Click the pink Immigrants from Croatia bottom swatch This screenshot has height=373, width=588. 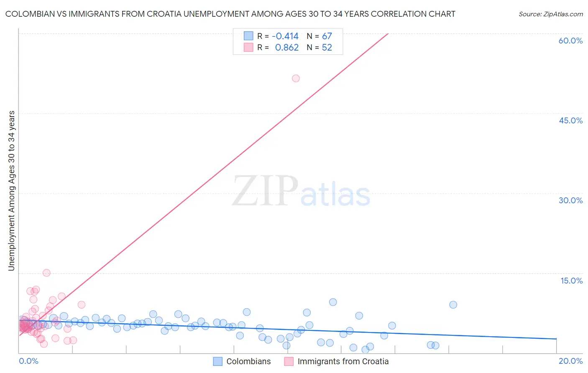[x=289, y=361]
